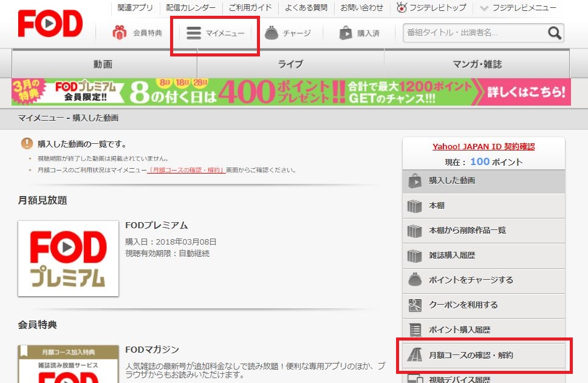The image size is (588, 383).
Task: Open ポイント購入履歴 in sidebar
Action: point(484,330)
